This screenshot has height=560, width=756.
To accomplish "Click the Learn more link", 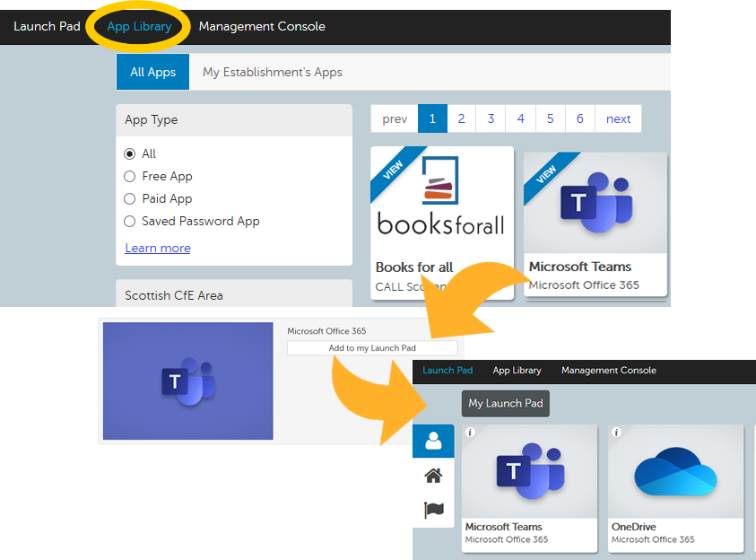I will (x=158, y=248).
